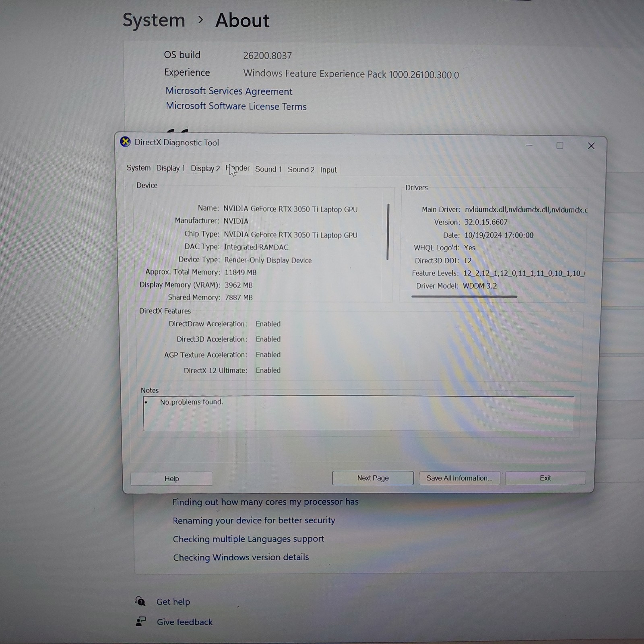
Task: Click the Feature Levels value text
Action: pos(524,273)
